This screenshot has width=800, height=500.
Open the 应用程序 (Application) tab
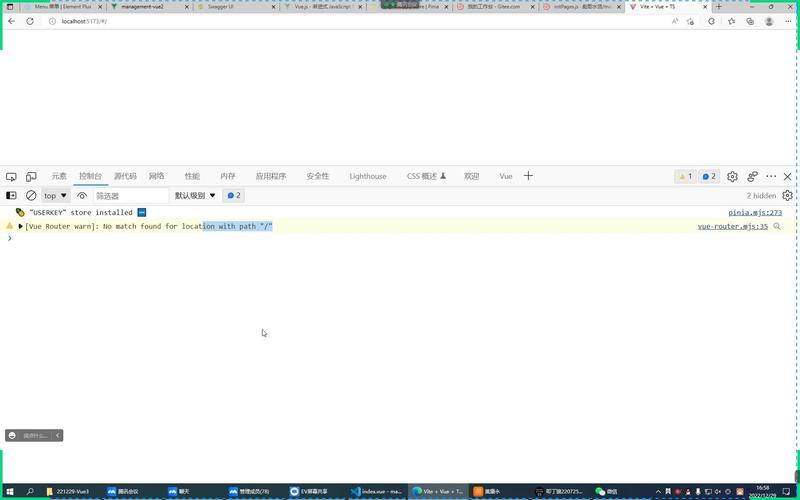pyautogui.click(x=270, y=176)
